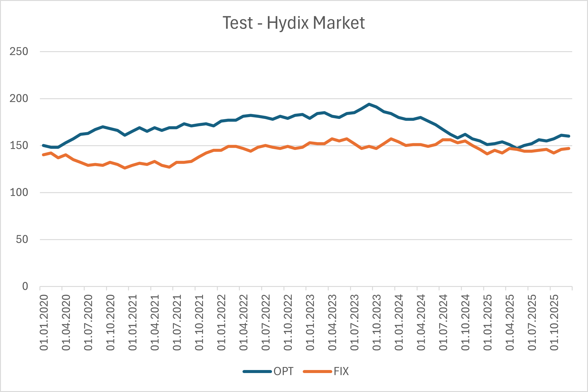Click the 100 value axis label
The image size is (588, 392).
[19, 192]
